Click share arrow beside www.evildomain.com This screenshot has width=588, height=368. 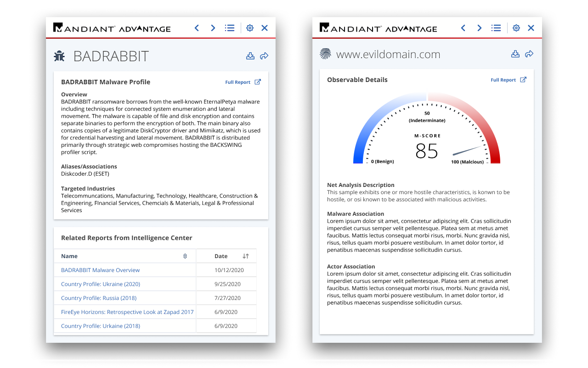point(529,54)
